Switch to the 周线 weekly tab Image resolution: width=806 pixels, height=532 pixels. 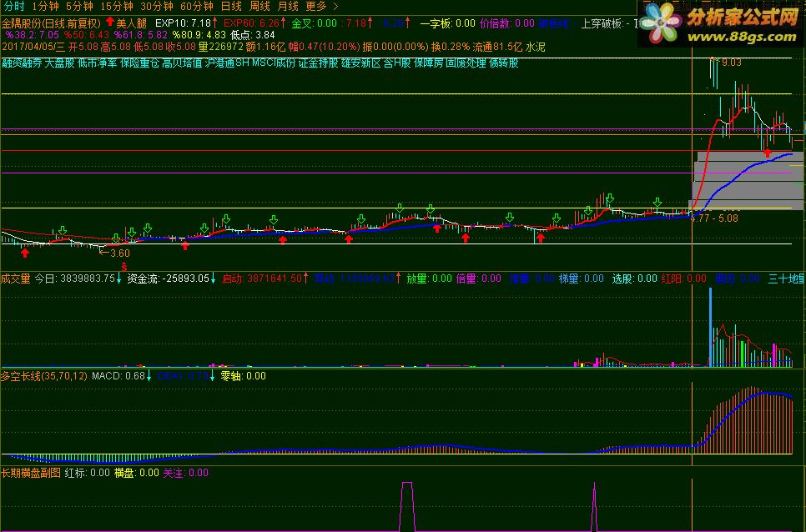pyautogui.click(x=259, y=6)
